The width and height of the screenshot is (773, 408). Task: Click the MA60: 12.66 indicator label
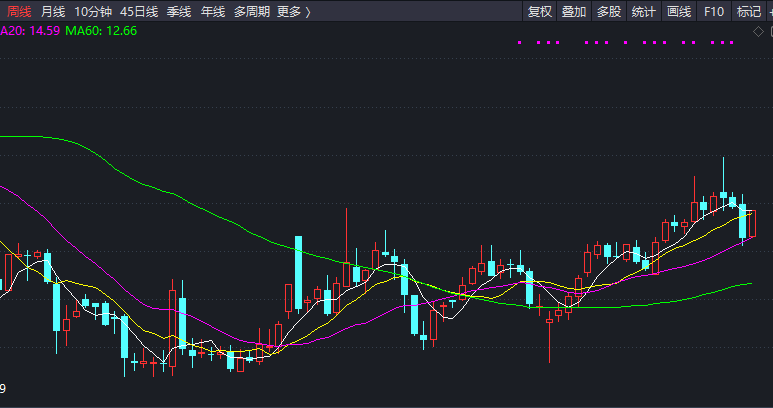click(101, 31)
